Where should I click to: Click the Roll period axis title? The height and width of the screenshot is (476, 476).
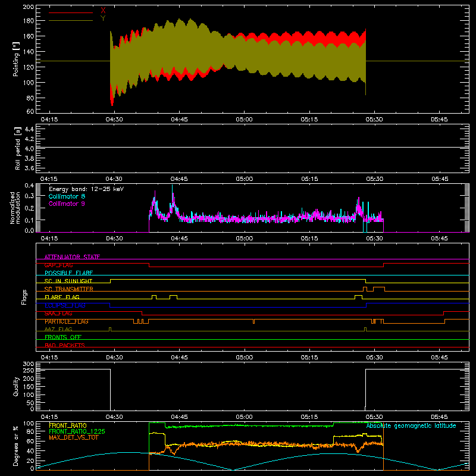18,148
